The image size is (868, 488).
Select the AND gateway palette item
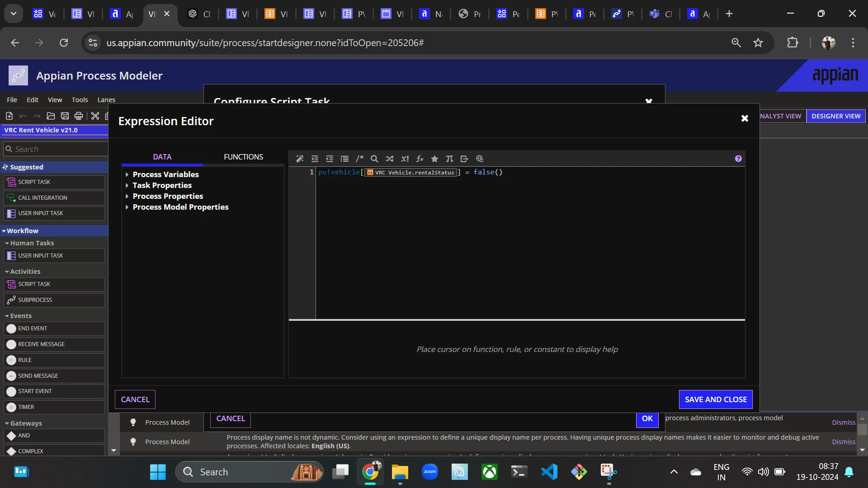[54, 436]
